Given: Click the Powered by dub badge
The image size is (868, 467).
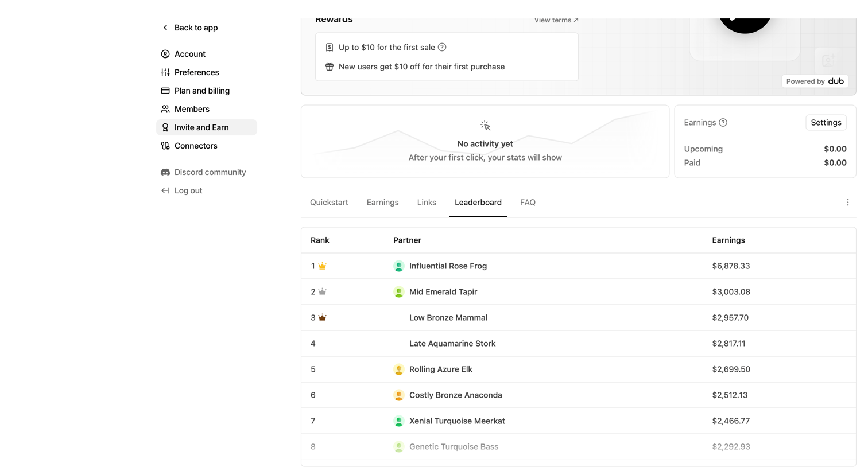Looking at the screenshot, I should [815, 81].
